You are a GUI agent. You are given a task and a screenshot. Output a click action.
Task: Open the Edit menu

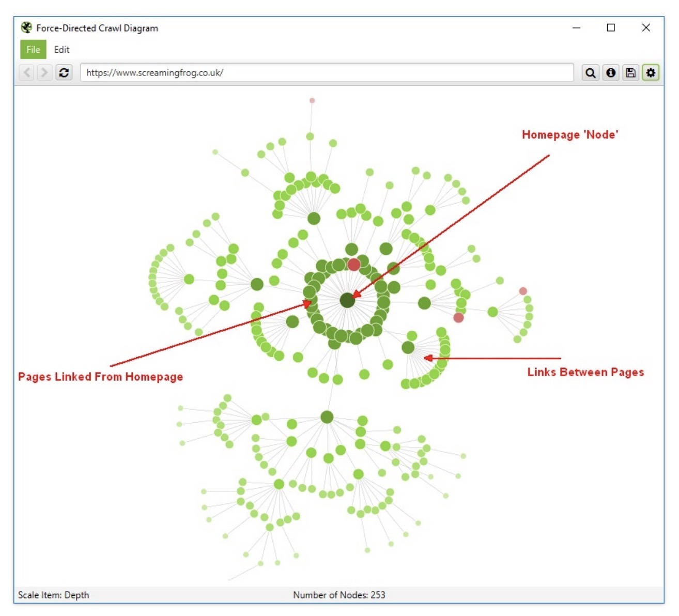click(x=63, y=50)
